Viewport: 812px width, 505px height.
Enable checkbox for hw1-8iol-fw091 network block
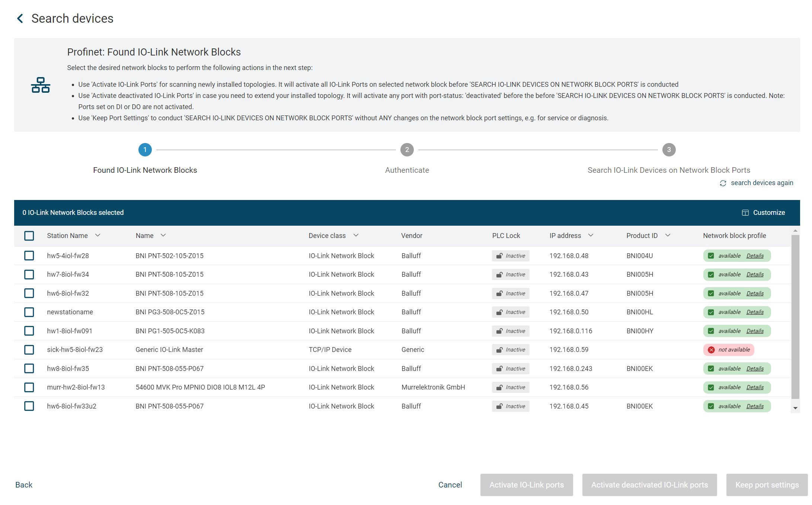(x=29, y=331)
